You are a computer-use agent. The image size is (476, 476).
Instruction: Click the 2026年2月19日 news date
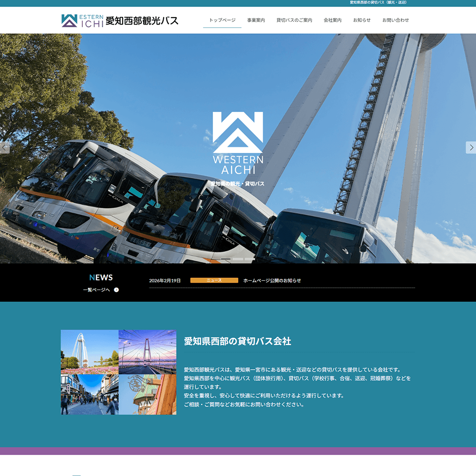(165, 280)
